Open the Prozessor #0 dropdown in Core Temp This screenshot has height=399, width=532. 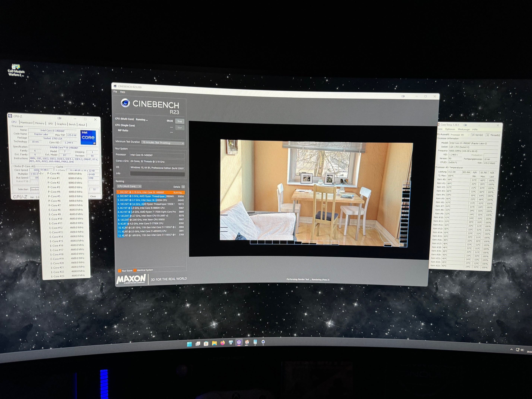(x=460, y=135)
